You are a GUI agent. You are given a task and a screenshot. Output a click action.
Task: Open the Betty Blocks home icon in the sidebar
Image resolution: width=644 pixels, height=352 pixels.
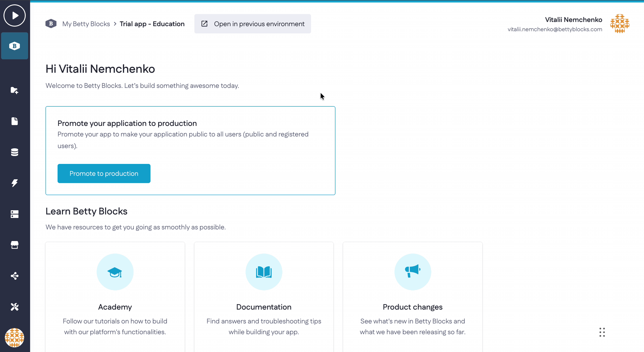point(14,46)
